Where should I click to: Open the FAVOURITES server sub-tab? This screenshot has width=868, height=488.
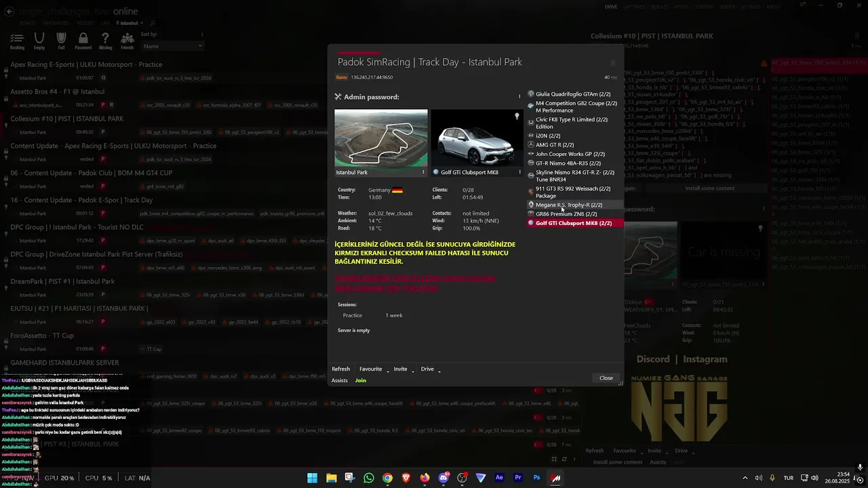(x=56, y=23)
